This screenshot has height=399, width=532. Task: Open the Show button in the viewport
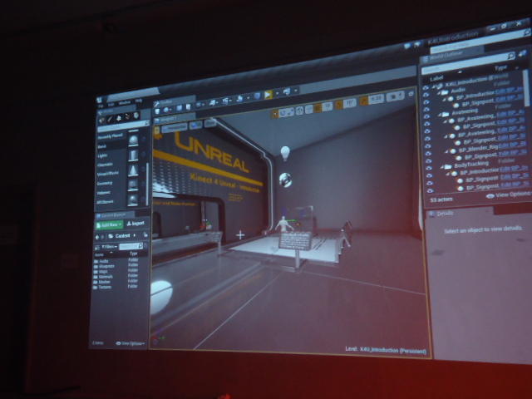[x=210, y=123]
